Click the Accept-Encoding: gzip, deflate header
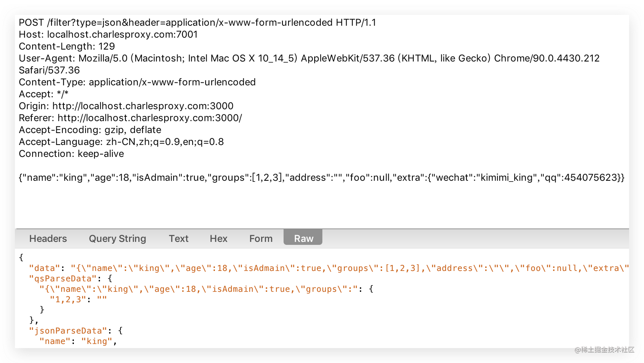 (x=90, y=130)
